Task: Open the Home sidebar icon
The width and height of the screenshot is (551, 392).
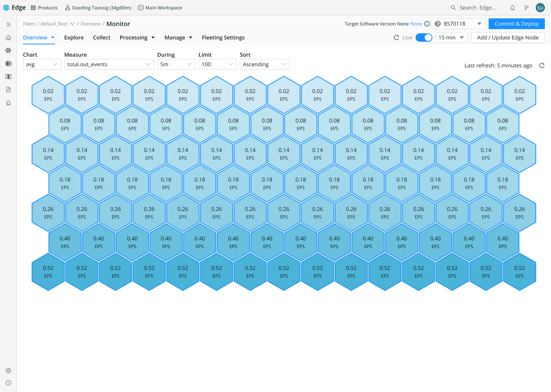Action: (x=8, y=37)
